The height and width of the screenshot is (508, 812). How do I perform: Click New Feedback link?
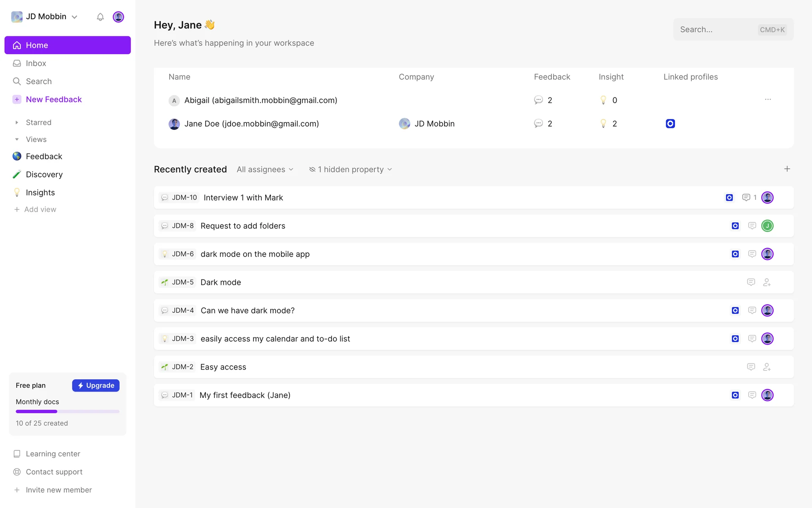pos(54,99)
